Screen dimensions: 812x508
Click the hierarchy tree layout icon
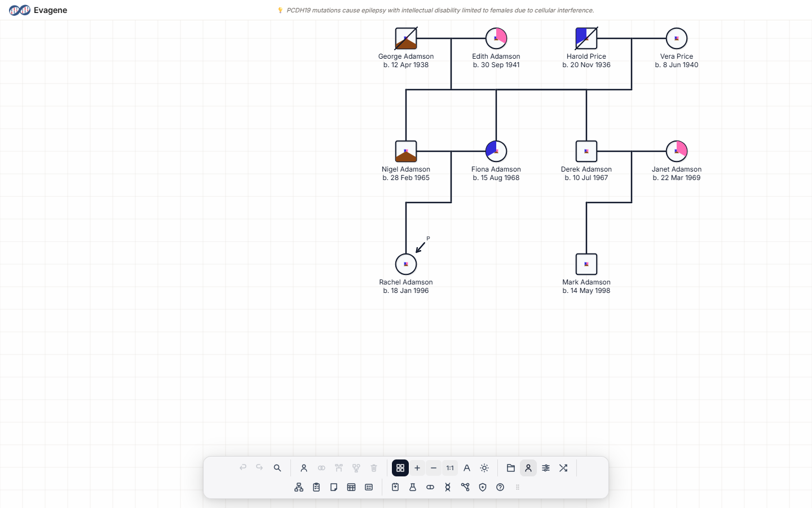click(299, 487)
